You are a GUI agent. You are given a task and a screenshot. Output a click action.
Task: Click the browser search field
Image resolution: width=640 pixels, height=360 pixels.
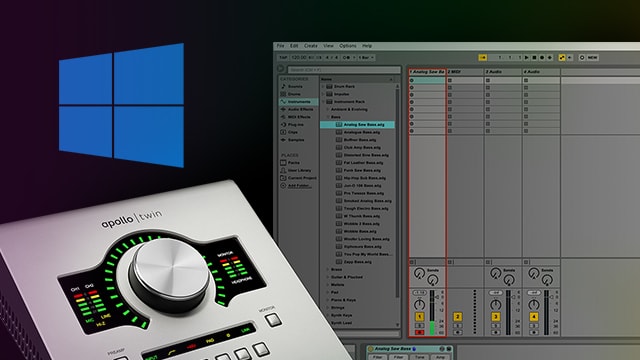(x=344, y=70)
